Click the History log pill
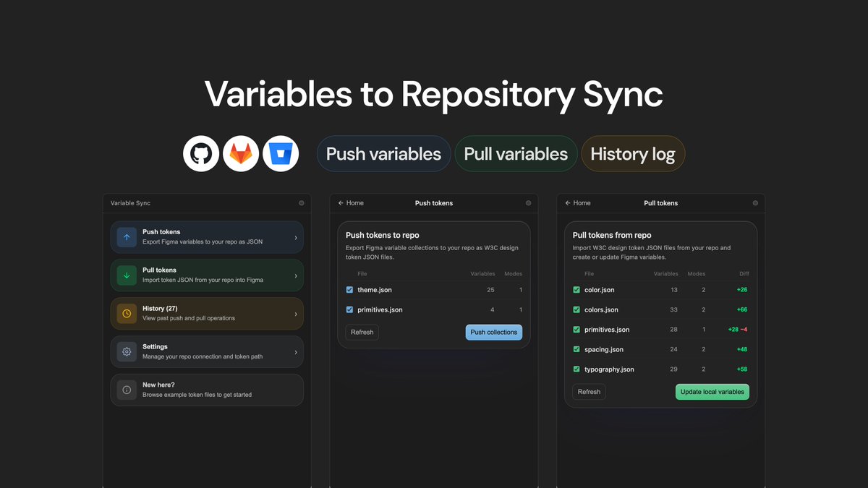868x488 pixels. click(633, 154)
